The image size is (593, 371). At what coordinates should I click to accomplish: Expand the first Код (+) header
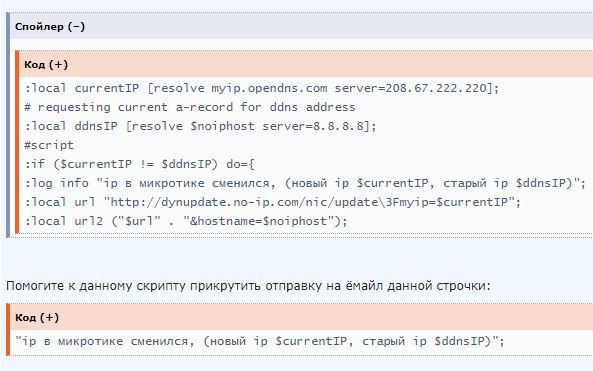46,65
